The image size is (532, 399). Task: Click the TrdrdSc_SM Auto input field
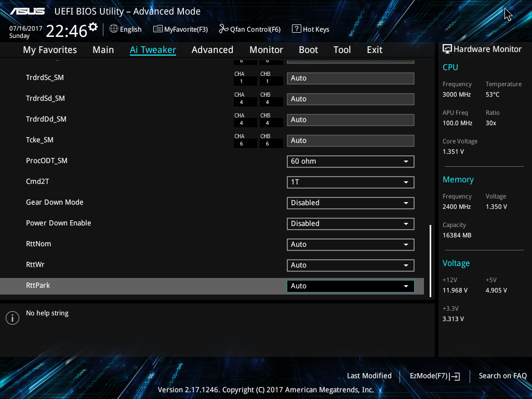coord(351,78)
